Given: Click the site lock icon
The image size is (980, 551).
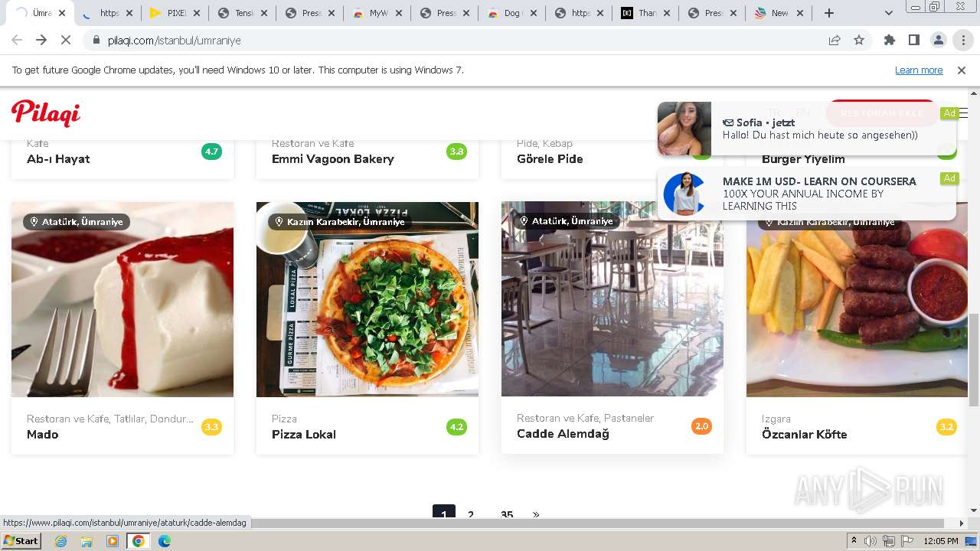Looking at the screenshot, I should pos(96,40).
